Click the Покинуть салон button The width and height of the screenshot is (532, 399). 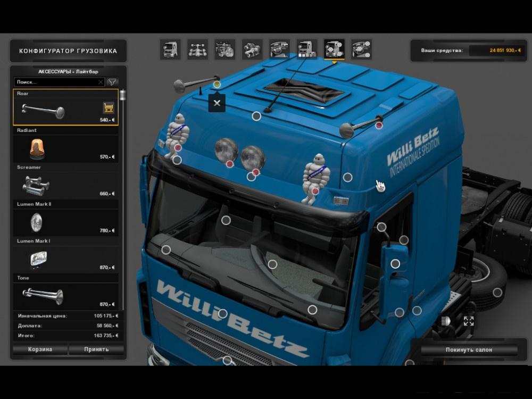point(469,350)
